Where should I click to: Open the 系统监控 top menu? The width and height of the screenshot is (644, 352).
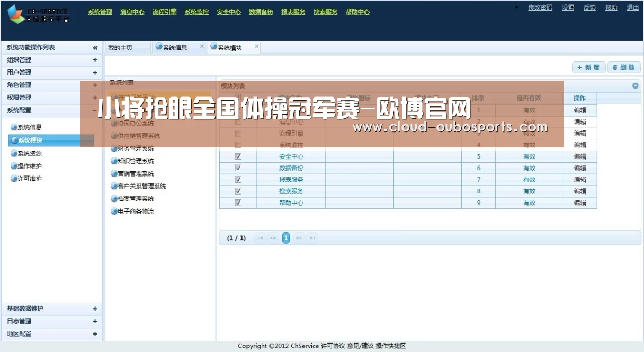196,12
